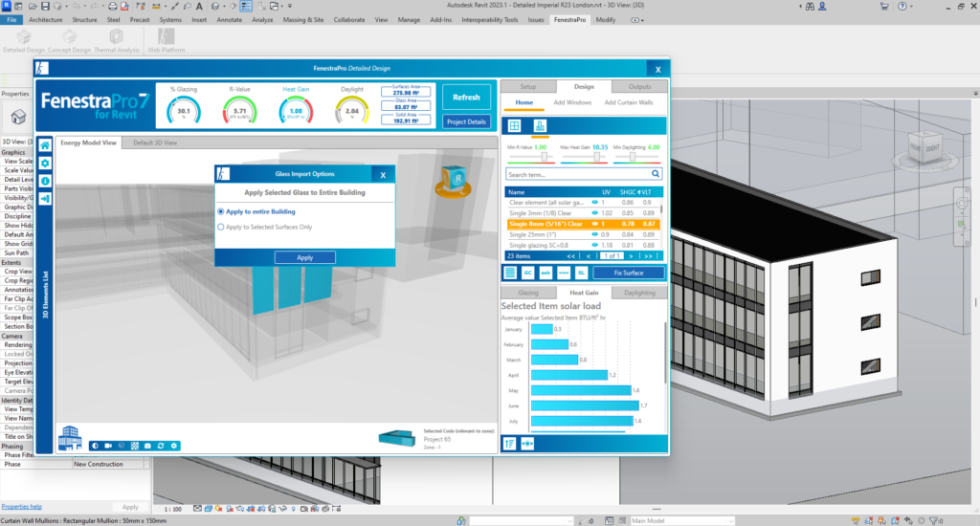Click the info icon in the blue sidebar

coord(45,181)
